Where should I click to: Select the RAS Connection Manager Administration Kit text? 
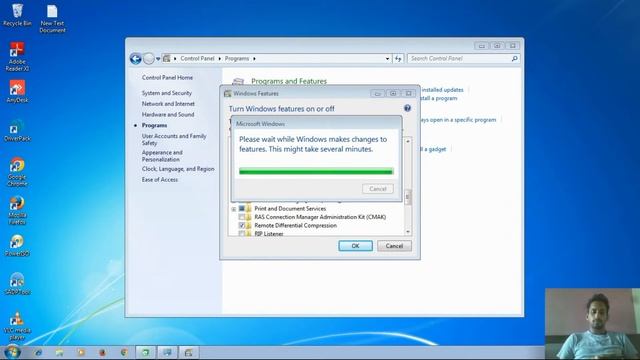(x=320, y=217)
